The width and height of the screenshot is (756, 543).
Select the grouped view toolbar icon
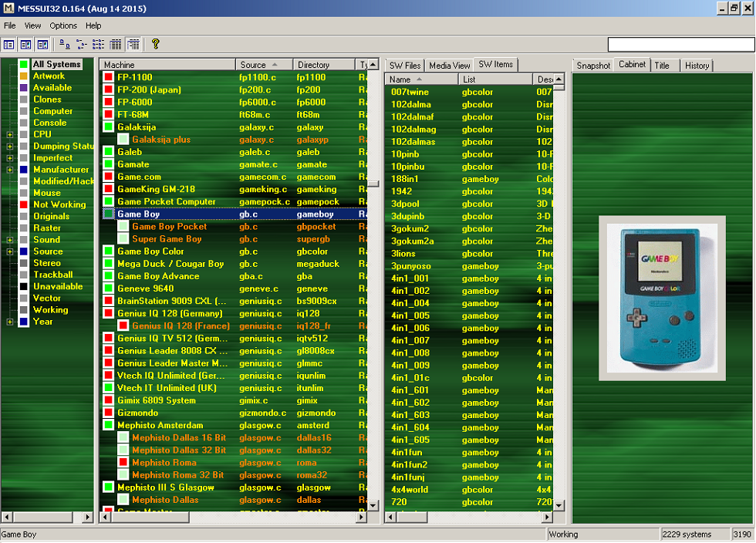133,45
